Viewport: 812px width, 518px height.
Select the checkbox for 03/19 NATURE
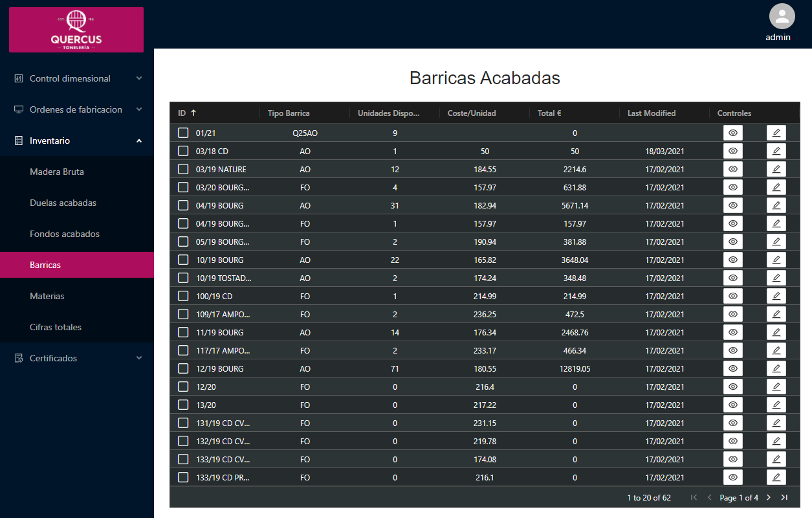click(183, 169)
